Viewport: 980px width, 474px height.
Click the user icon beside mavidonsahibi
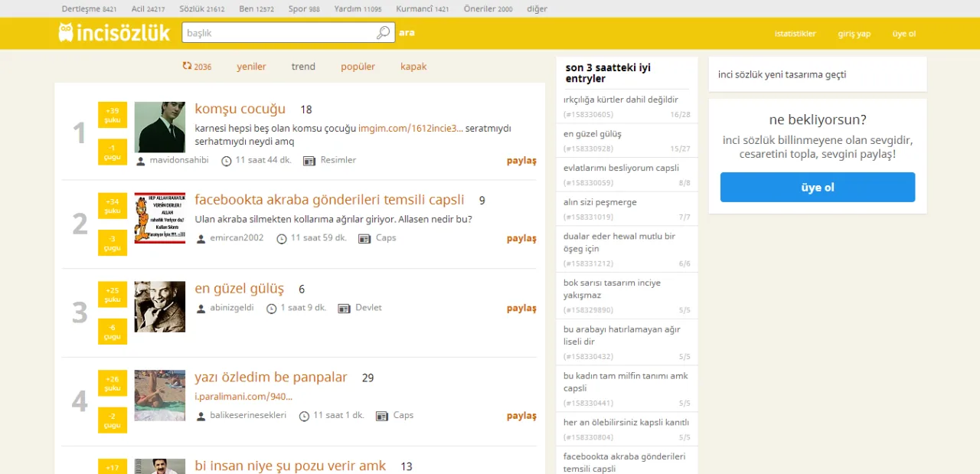141,161
